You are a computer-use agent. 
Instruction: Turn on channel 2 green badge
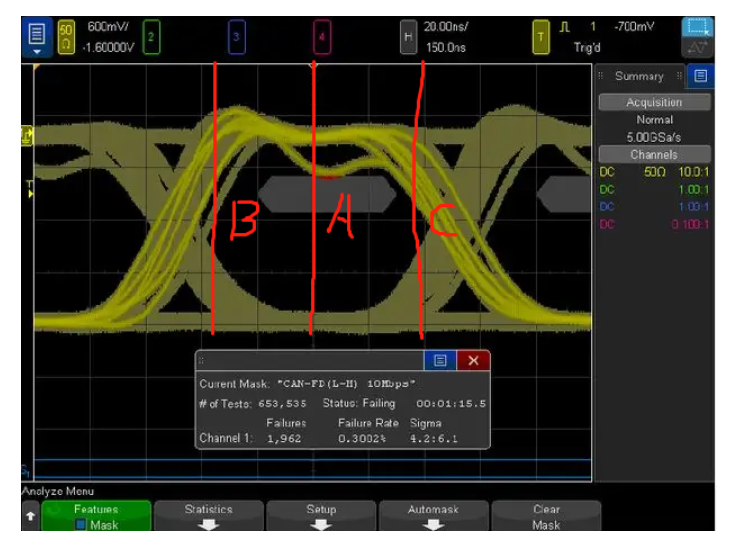151,37
